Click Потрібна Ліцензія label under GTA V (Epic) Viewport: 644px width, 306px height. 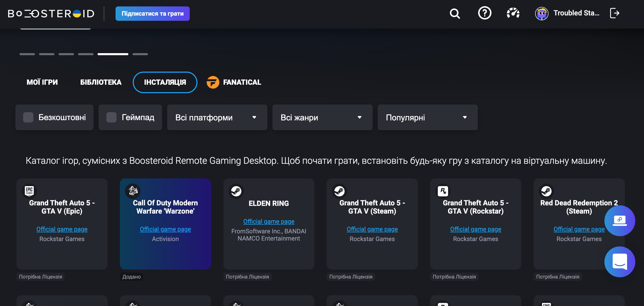(x=41, y=277)
